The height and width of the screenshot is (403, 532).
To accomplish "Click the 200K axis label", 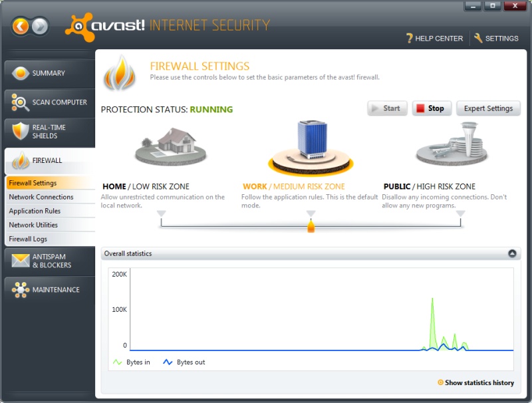I will [x=119, y=274].
